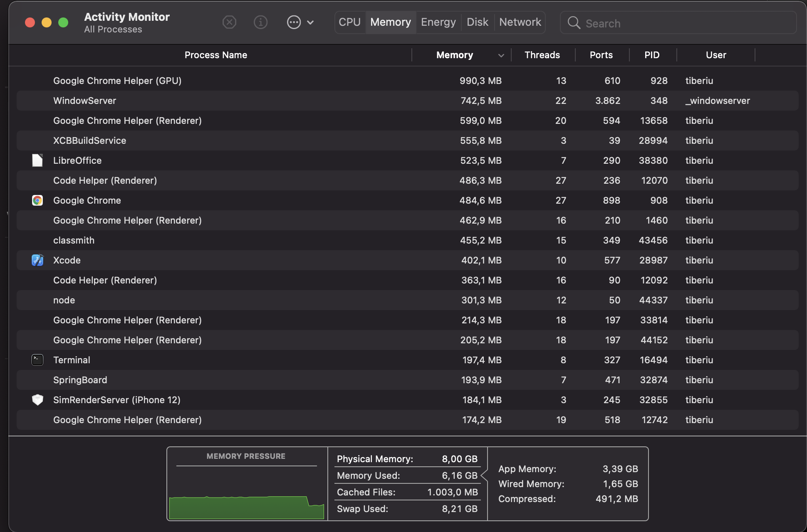Click the LibreOffice document icon

pos(37,160)
